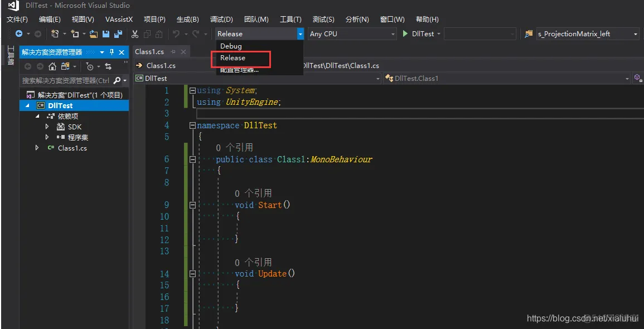
Task: Click Sync with Active Document arrows icon
Action: 108,66
